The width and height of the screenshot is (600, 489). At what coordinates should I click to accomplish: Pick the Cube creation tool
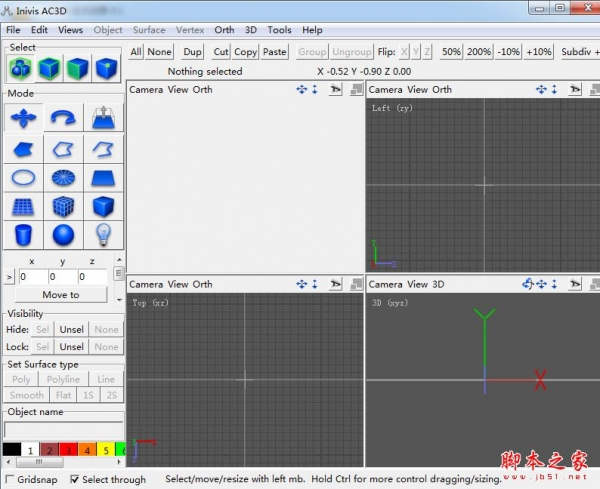tap(103, 207)
